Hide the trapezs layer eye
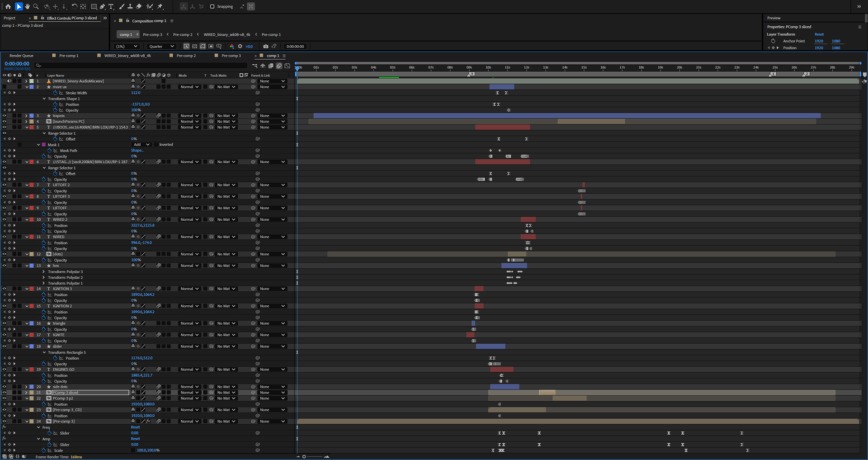 tap(4, 116)
